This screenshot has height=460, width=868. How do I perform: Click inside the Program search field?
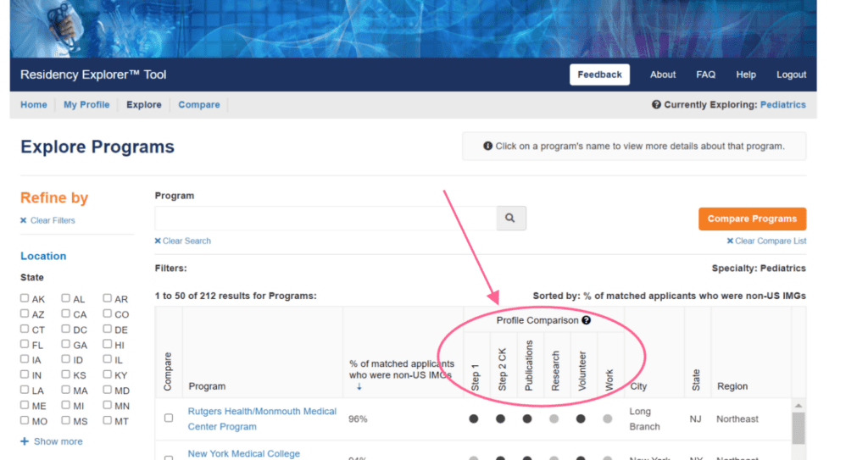click(325, 219)
